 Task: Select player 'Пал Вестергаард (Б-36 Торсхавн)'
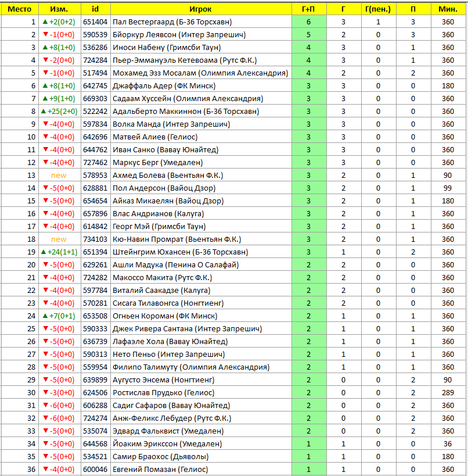click(172, 22)
